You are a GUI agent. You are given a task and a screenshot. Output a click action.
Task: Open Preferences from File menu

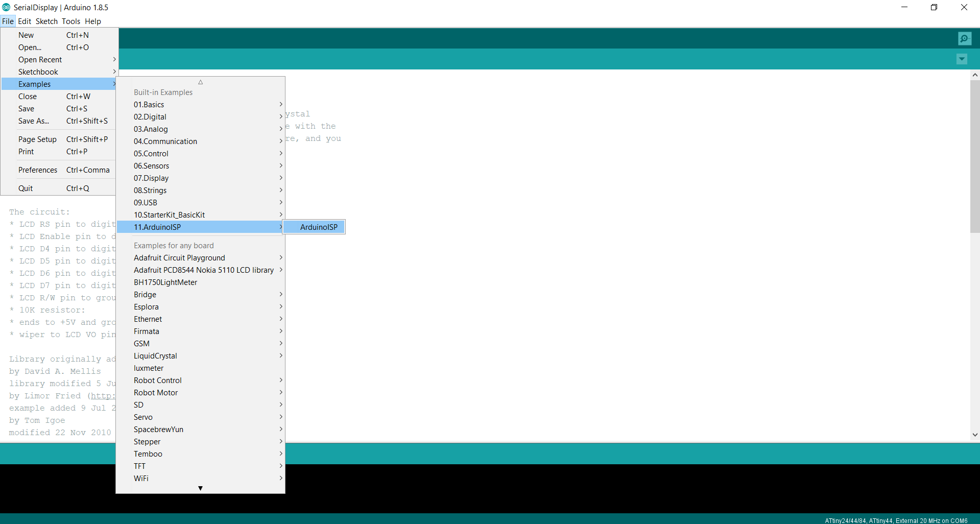(60, 170)
